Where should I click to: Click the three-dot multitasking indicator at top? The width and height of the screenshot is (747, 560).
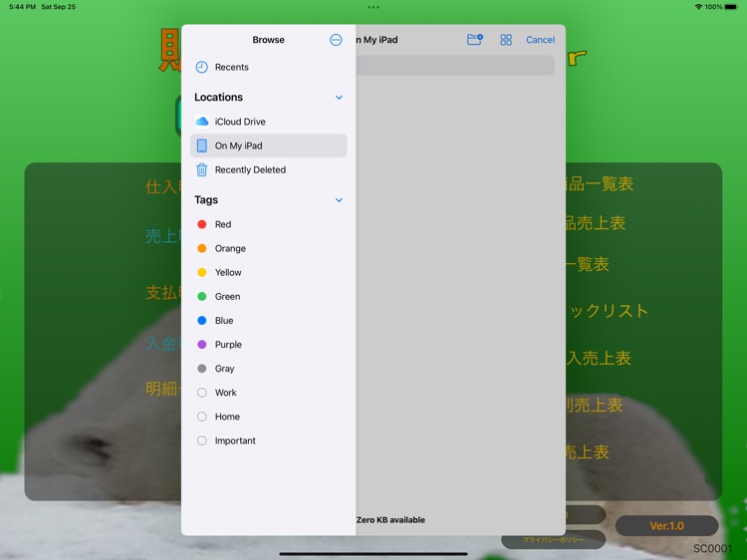pyautogui.click(x=373, y=7)
